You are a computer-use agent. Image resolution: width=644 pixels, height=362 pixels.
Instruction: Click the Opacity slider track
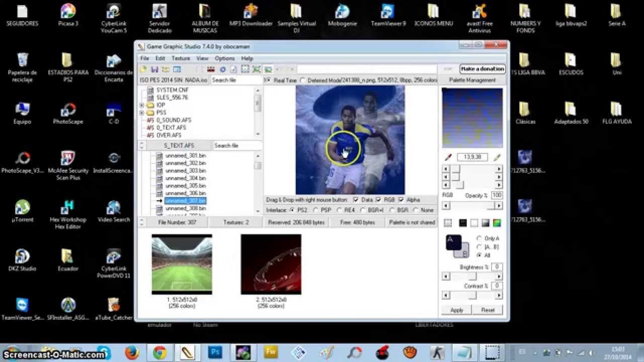[472, 206]
